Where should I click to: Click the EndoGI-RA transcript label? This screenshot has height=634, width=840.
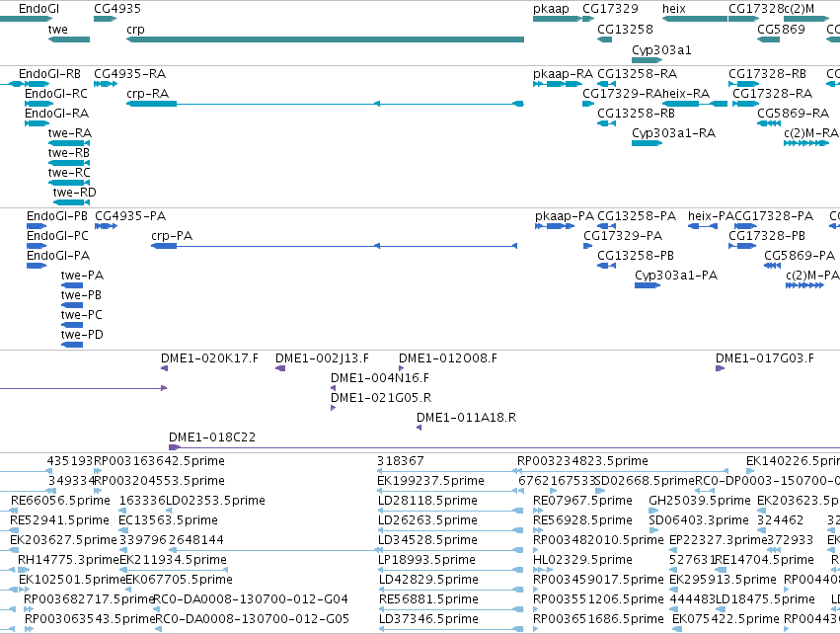coord(57,114)
